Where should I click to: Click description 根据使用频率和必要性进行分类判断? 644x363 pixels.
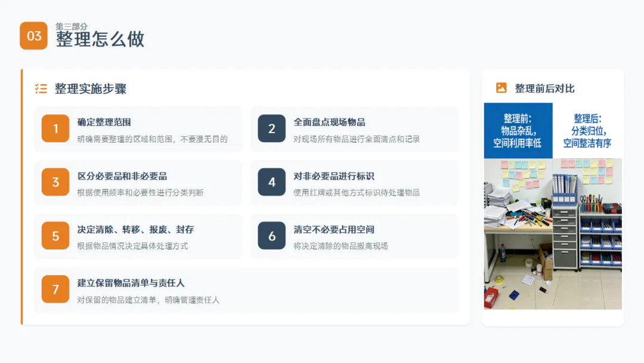[141, 193]
